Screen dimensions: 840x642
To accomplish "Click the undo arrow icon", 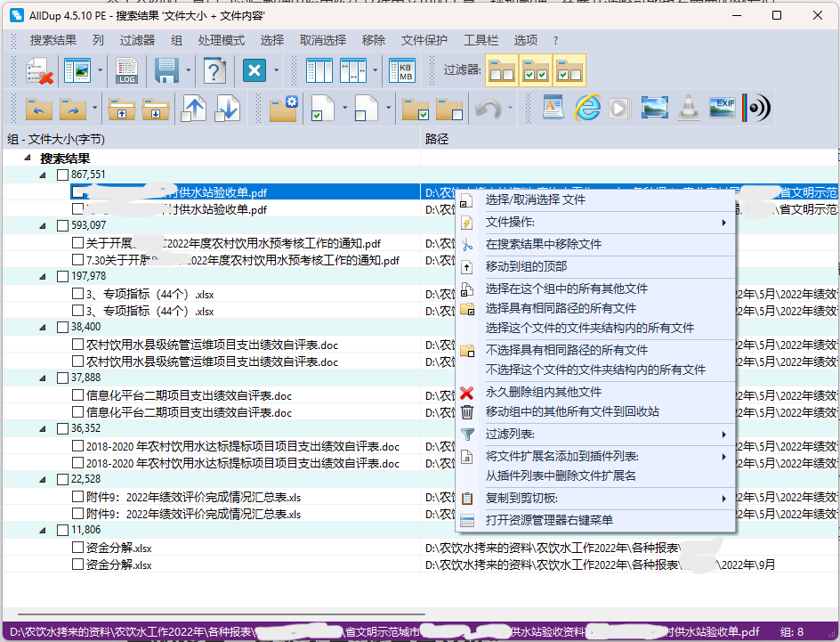I will (488, 109).
